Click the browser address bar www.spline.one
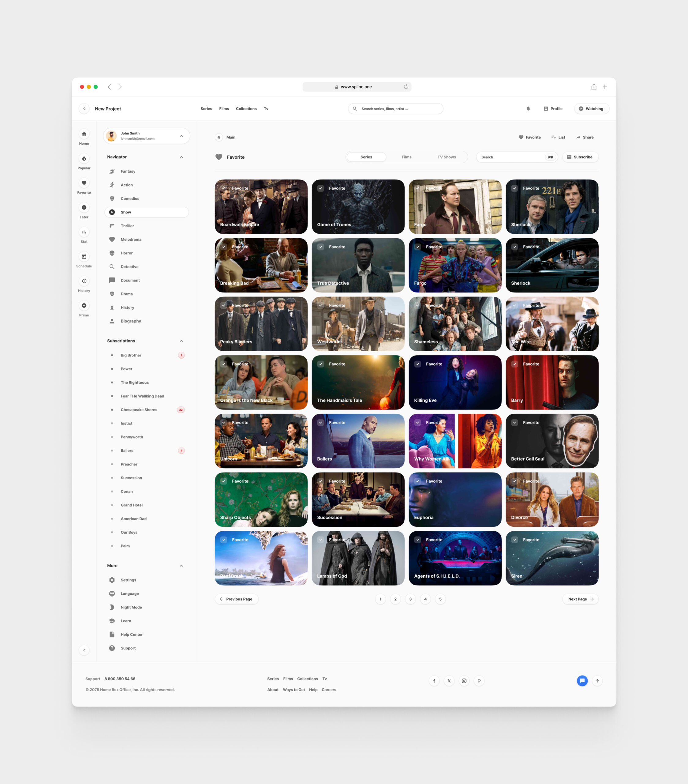Viewport: 688px width, 784px height. coord(357,87)
